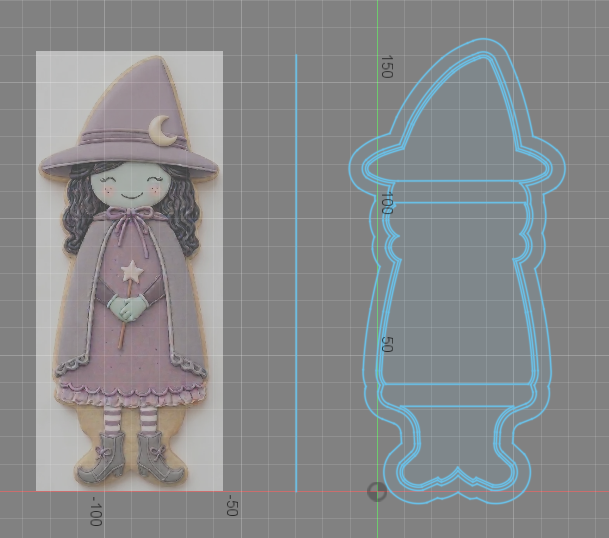Click the -100 label on horizontal axis

(96, 511)
